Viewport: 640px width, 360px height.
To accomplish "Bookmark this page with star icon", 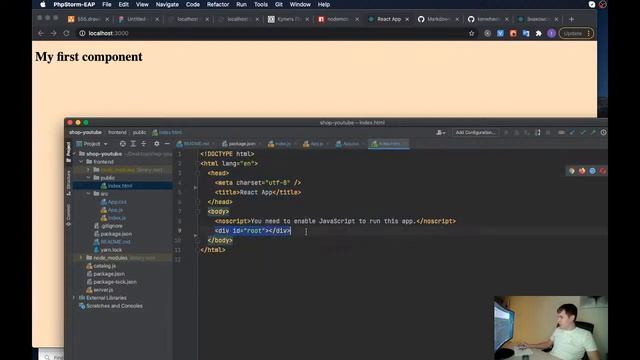I will point(471,33).
